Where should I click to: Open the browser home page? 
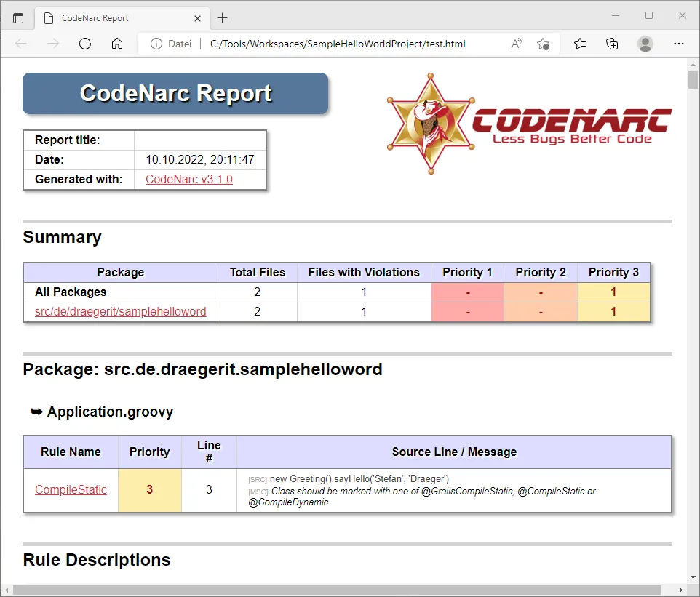(x=116, y=44)
